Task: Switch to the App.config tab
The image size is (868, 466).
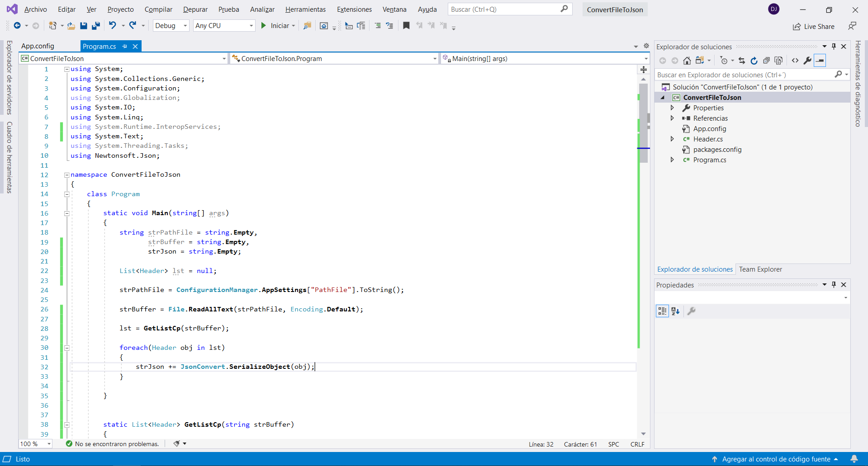Action: (x=38, y=46)
